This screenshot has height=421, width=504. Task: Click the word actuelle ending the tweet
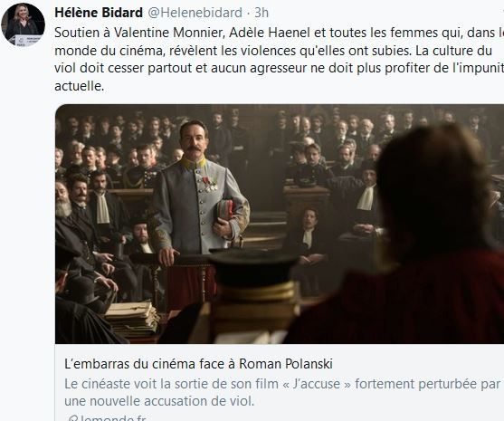(80, 86)
